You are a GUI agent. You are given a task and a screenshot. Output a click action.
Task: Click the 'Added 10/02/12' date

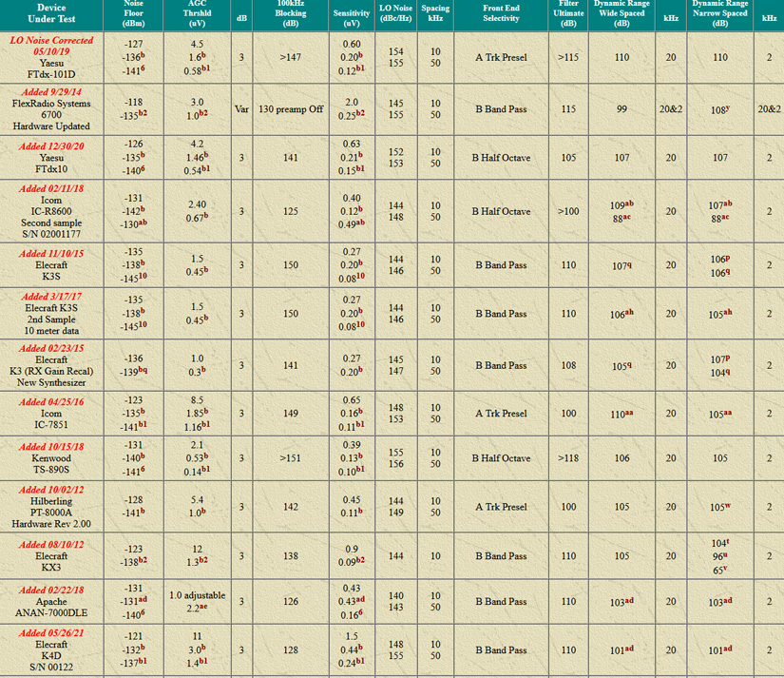click(x=51, y=490)
